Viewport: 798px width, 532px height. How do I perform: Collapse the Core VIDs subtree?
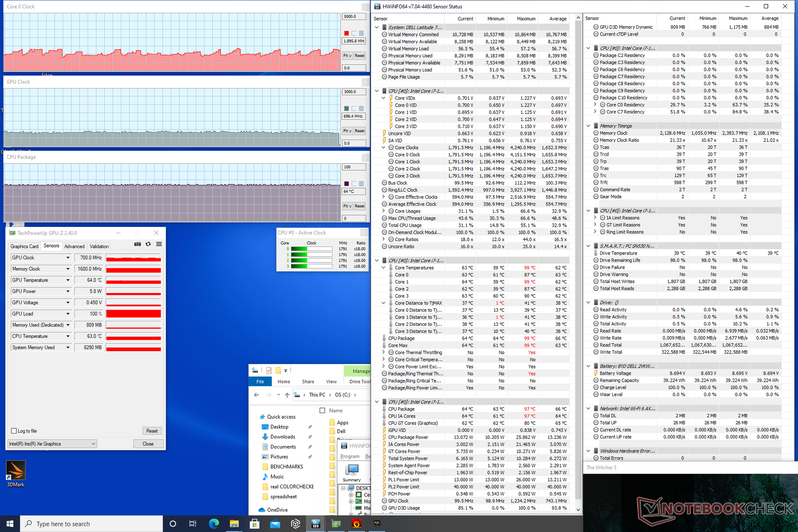point(383,98)
